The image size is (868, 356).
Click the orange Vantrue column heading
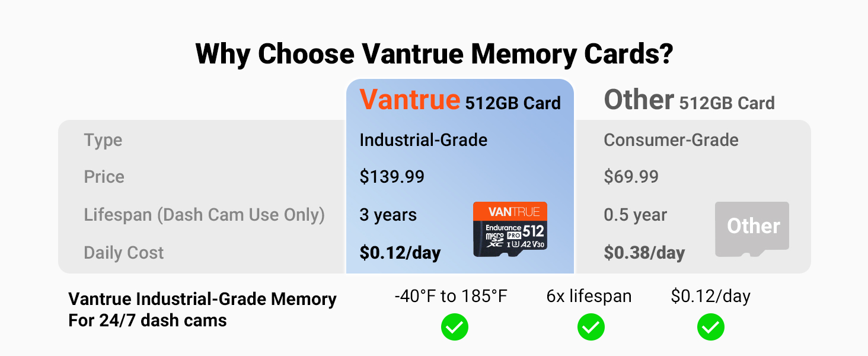coord(410,100)
